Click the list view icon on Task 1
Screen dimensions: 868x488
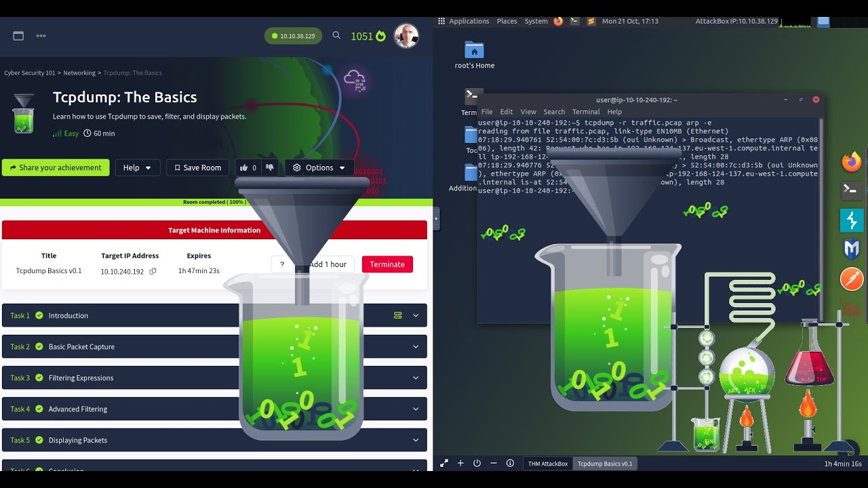[x=398, y=315]
